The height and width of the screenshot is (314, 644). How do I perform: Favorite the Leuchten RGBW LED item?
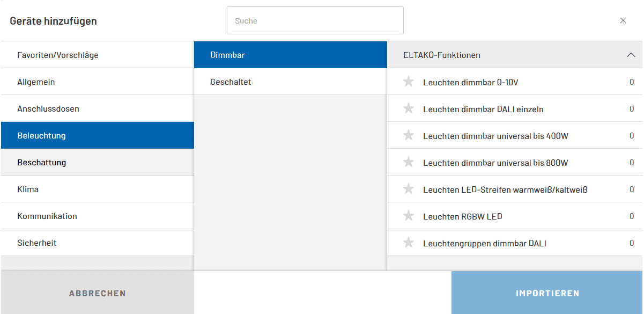click(x=409, y=216)
